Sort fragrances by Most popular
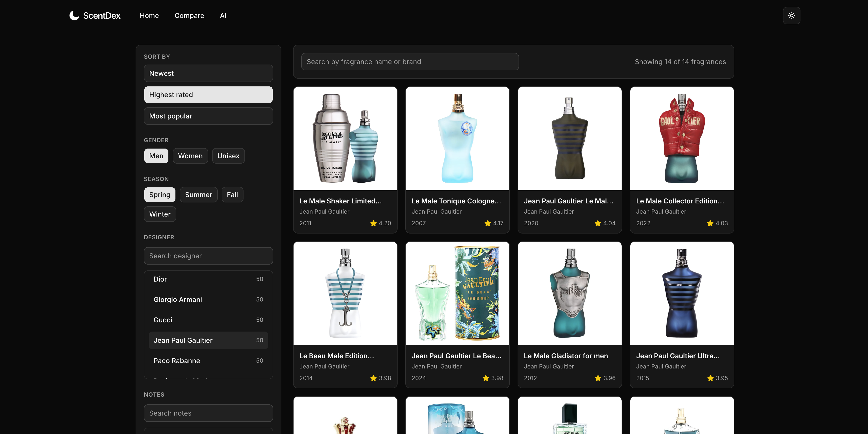 [208, 116]
